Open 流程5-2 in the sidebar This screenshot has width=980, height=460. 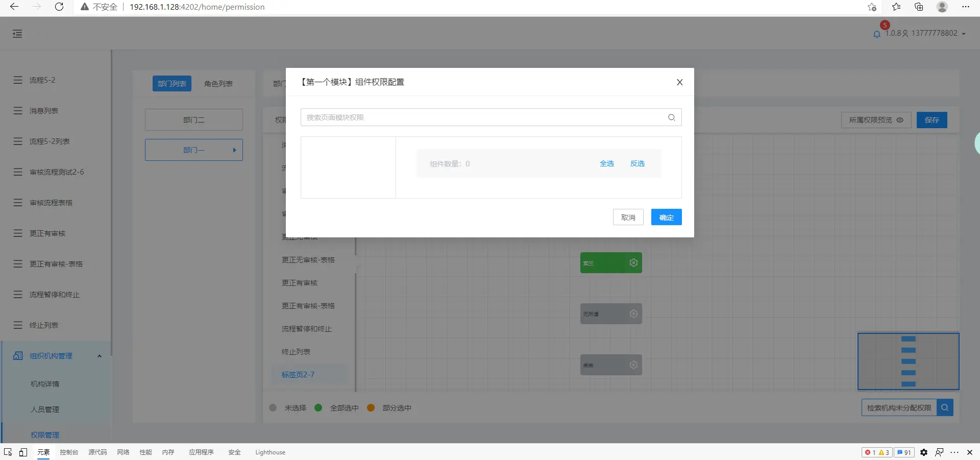tap(42, 80)
